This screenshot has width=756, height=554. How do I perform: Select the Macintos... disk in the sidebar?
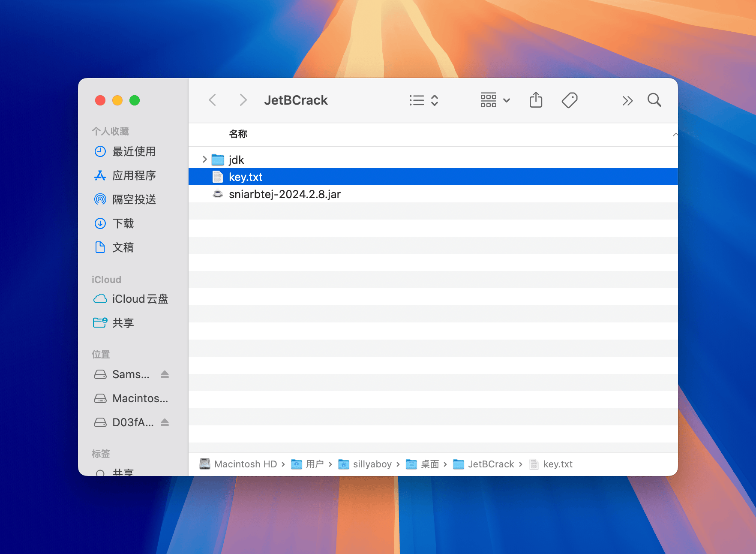[x=131, y=398]
